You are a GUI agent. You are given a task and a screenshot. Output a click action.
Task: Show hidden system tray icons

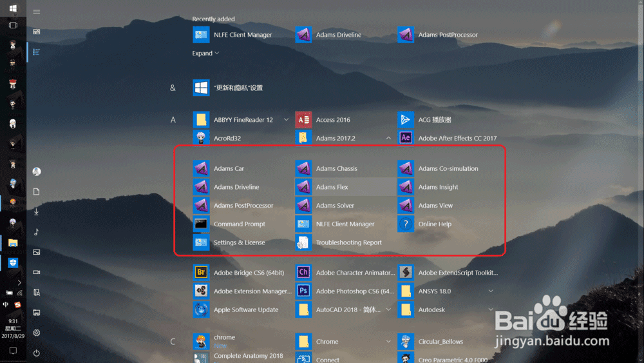[x=19, y=282]
